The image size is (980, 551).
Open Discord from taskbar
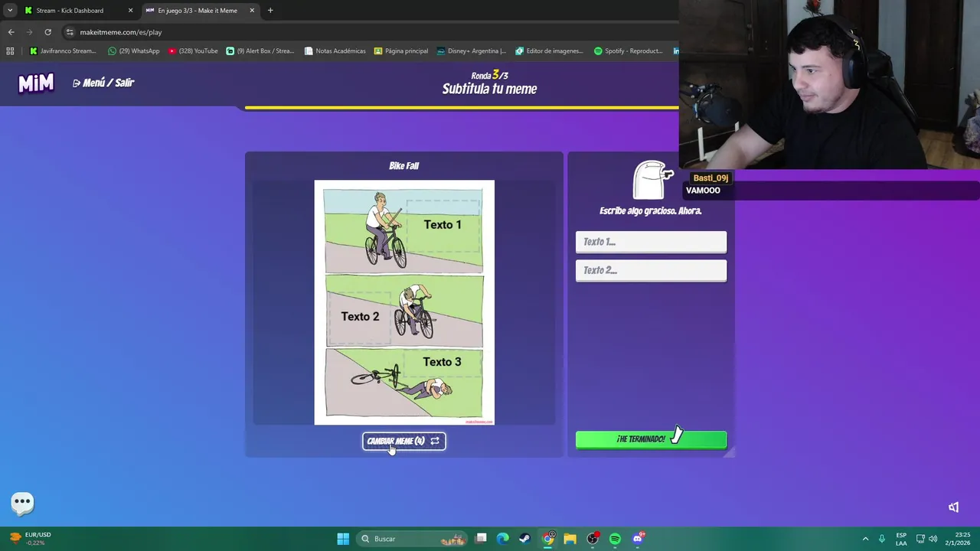638,539
